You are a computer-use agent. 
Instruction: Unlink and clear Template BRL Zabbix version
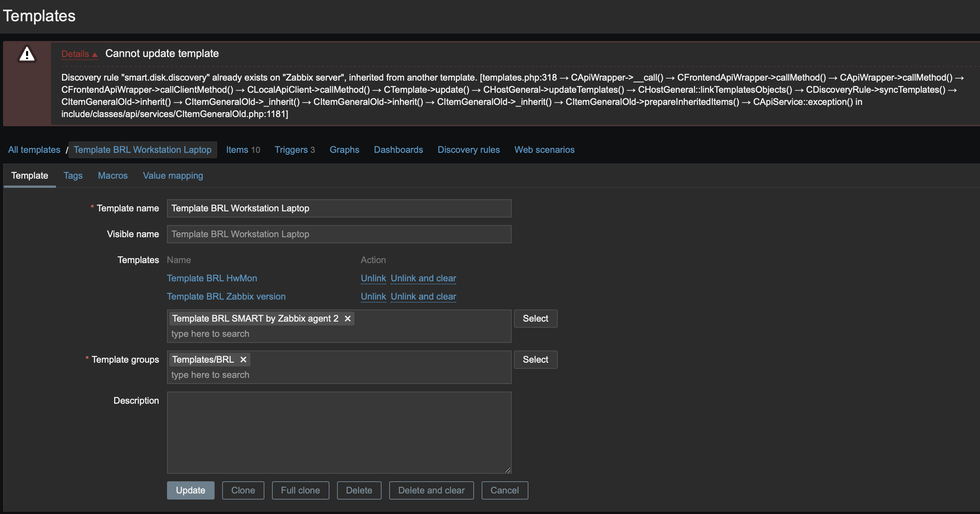[423, 297]
